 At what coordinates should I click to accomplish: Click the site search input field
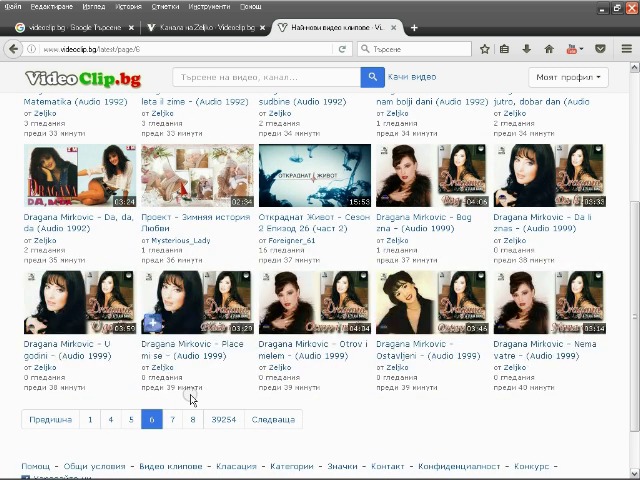pos(266,77)
